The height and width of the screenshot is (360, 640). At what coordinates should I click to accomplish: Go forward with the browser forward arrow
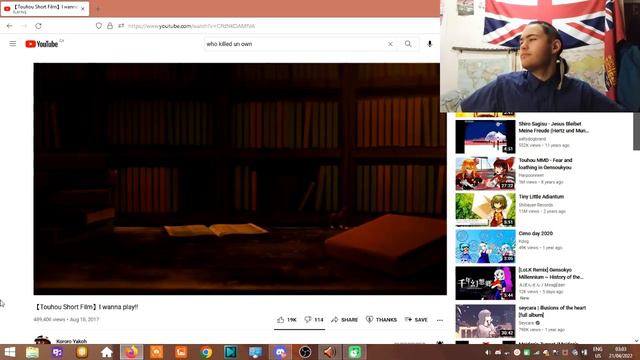(x=24, y=26)
